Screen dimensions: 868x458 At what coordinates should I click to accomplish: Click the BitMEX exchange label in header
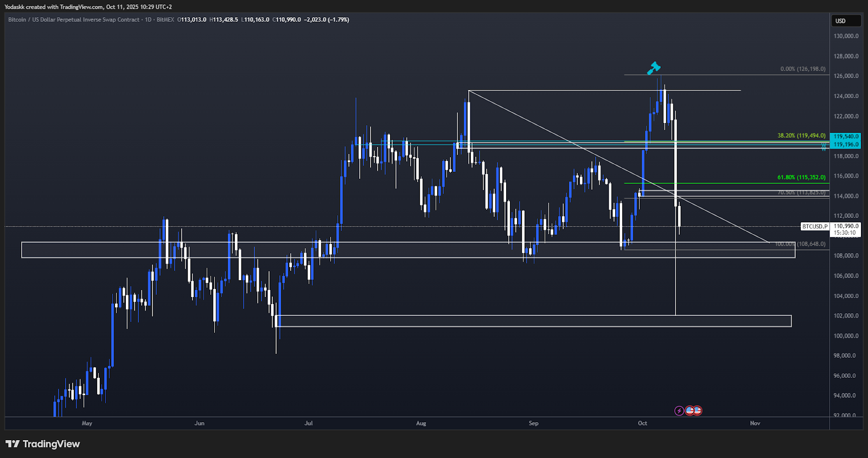[165, 20]
